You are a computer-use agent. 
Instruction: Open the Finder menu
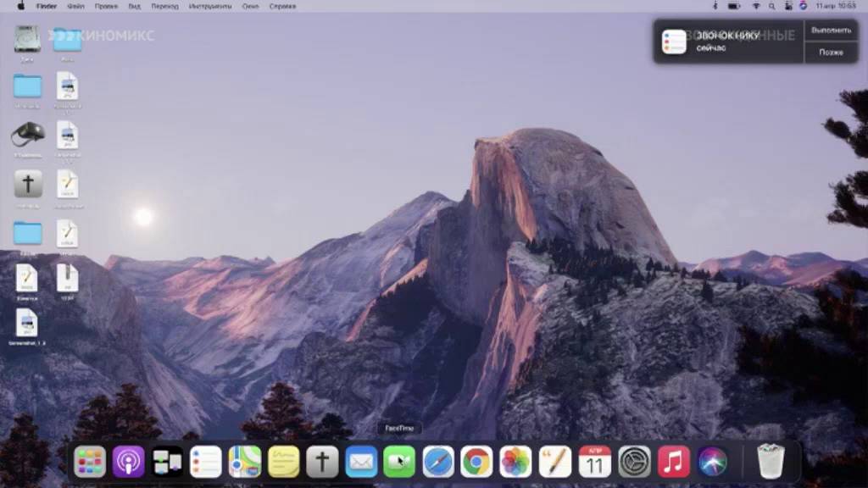(x=47, y=6)
